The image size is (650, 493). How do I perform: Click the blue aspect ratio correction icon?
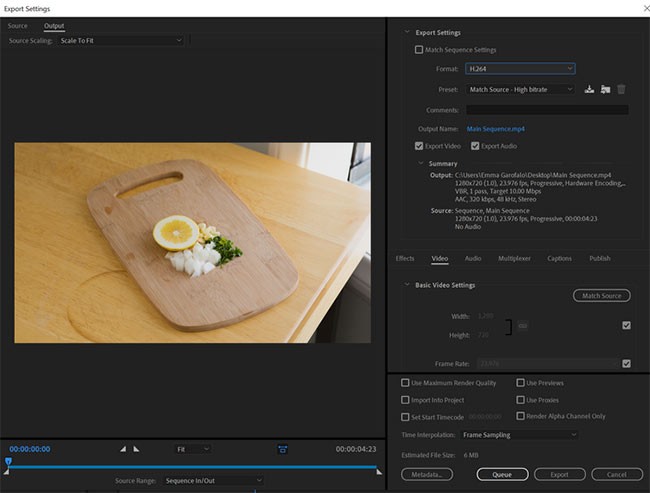click(283, 449)
